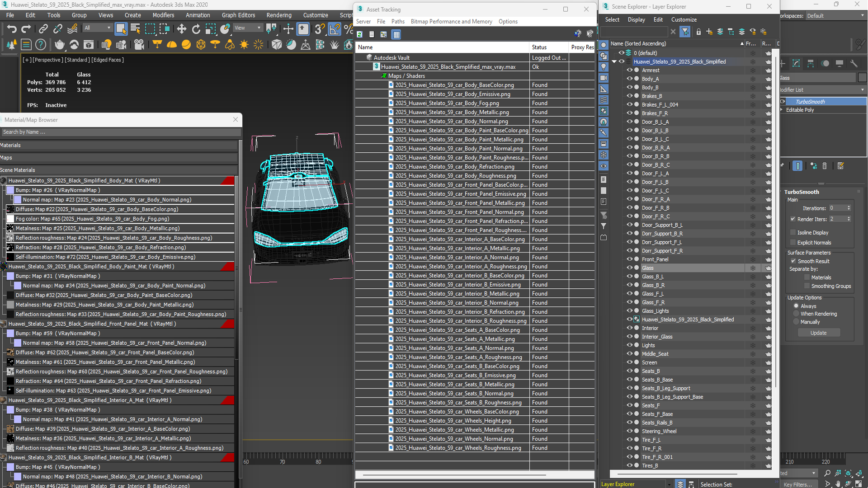Viewport: 868px width, 488px height.
Task: Open the Utilities wrench panel tab
Action: 854,64
